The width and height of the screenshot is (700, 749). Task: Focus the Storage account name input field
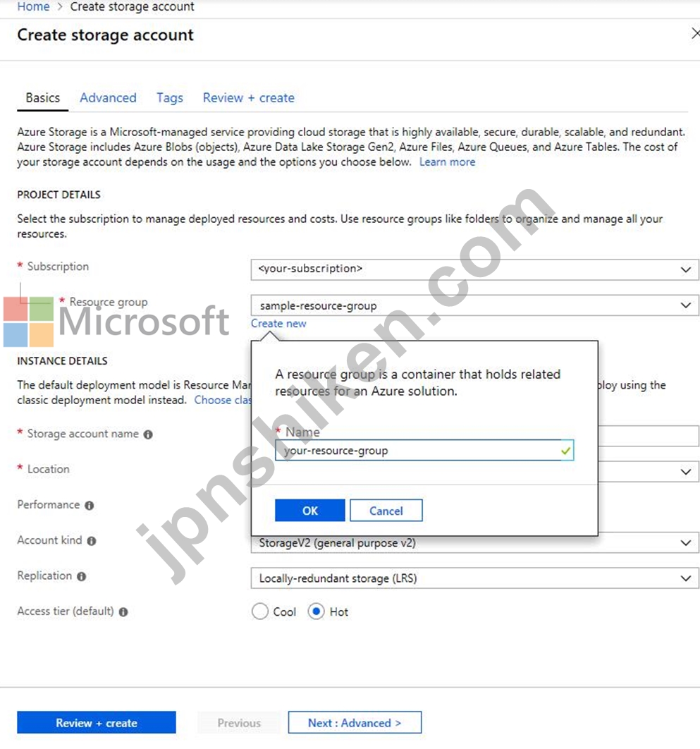coord(649,436)
